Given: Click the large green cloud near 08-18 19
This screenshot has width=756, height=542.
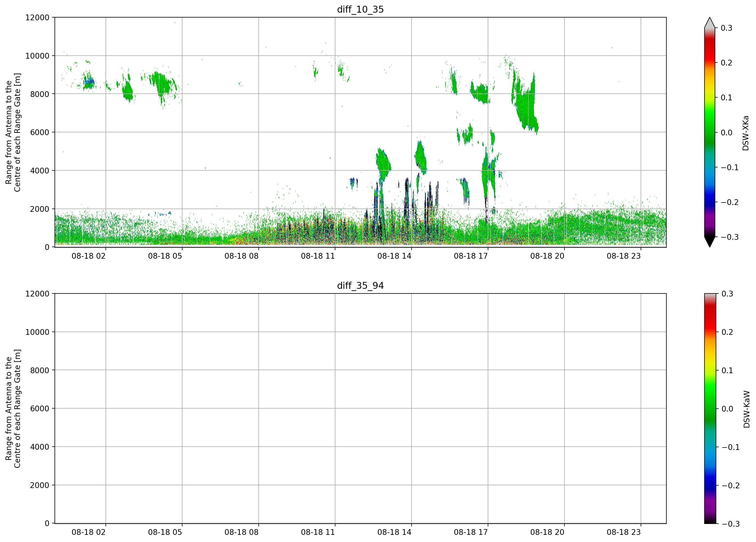Looking at the screenshot, I should [525, 102].
